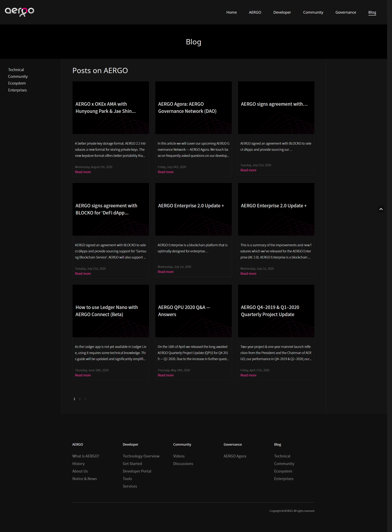Open footer Blog Enterprises link
This screenshot has width=392, height=532.
point(284,479)
